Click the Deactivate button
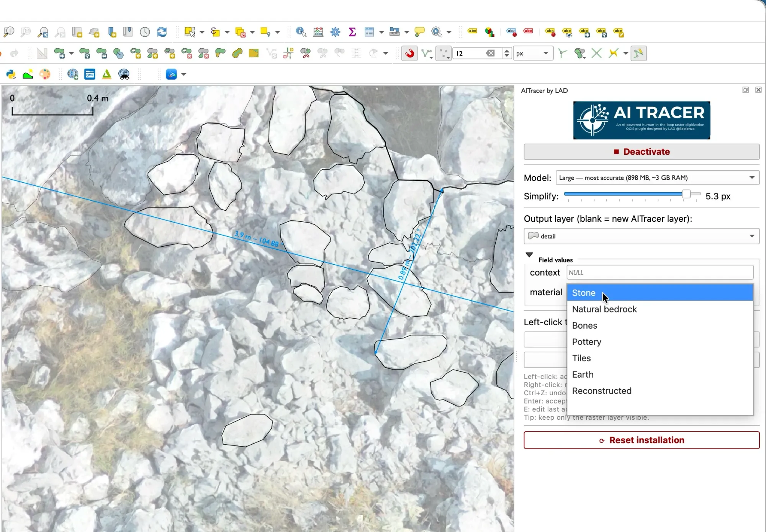The width and height of the screenshot is (766, 532). [642, 152]
